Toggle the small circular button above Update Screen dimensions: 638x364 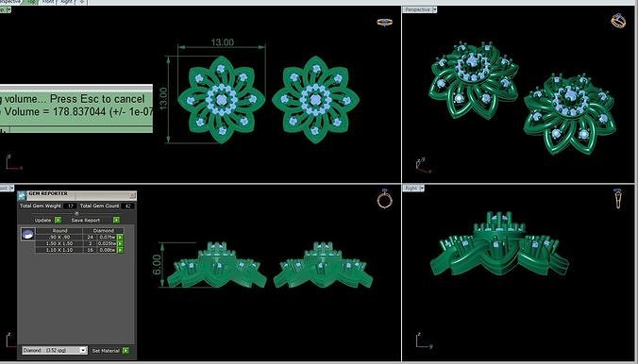76,213
